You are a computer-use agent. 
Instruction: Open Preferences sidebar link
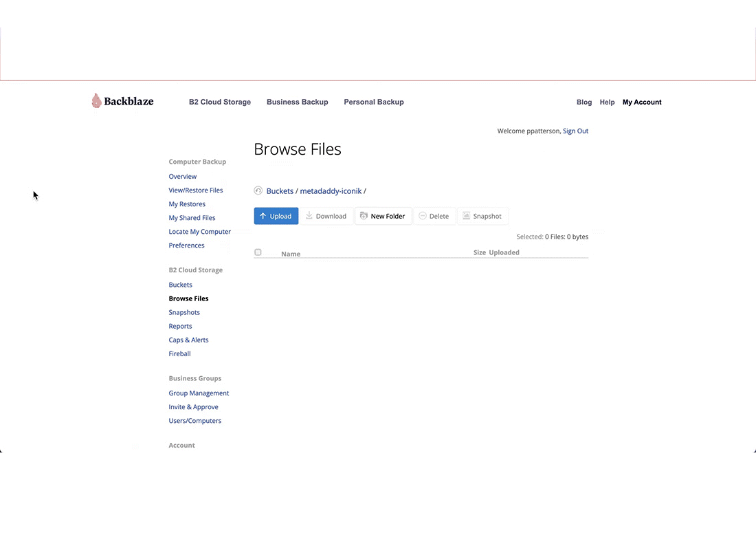(186, 245)
